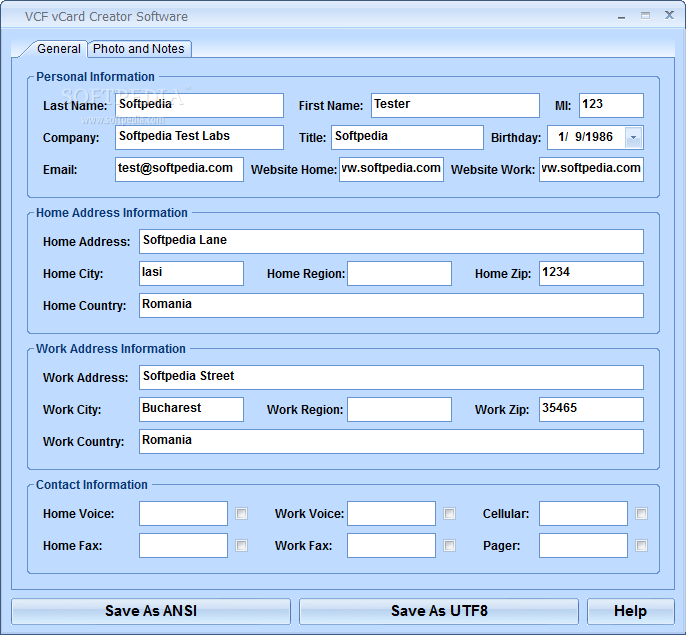Viewport: 686px width, 635px height.
Task: Tick the checkbox beside Home Fax
Action: [x=242, y=545]
